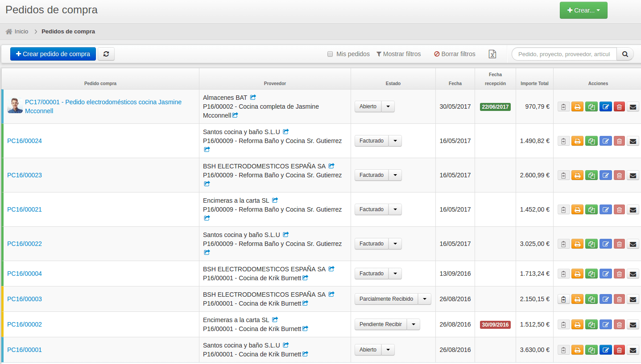The image size is (641, 364).
Task: Open link icon next to Encimeras a la carta SL for PC16/00002
Action: coord(275,320)
